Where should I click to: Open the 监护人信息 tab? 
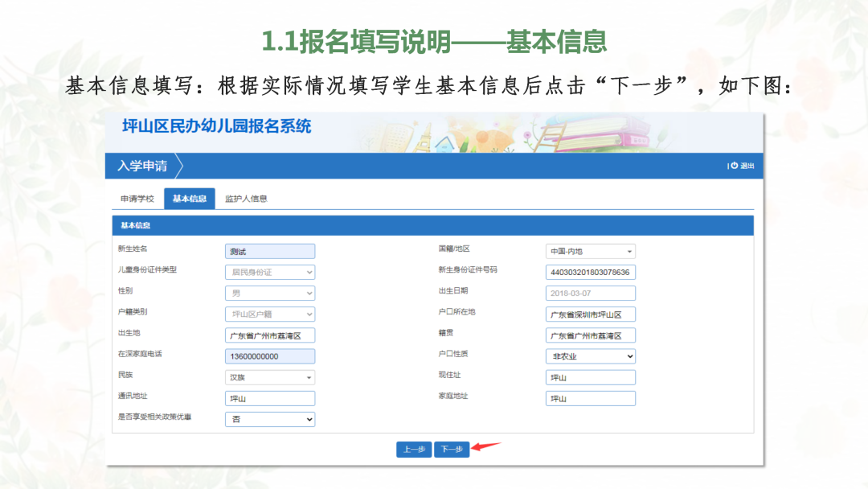tap(246, 197)
